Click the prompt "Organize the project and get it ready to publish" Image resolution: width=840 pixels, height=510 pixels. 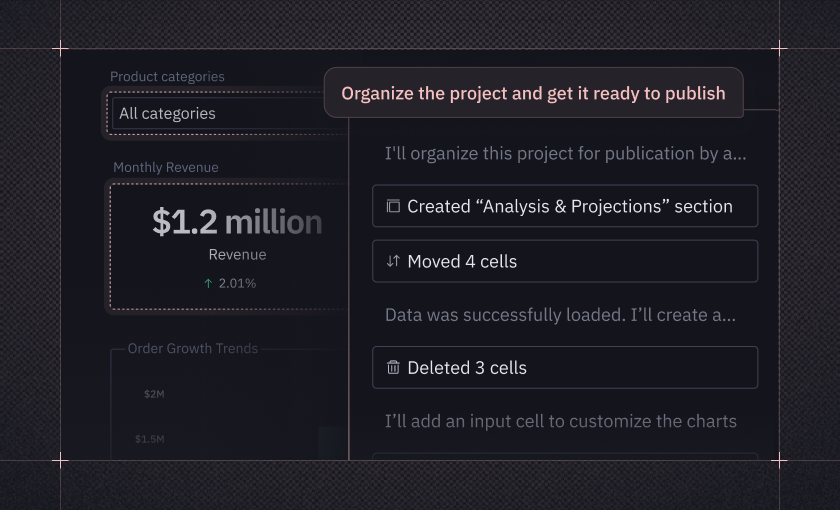pyautogui.click(x=534, y=93)
